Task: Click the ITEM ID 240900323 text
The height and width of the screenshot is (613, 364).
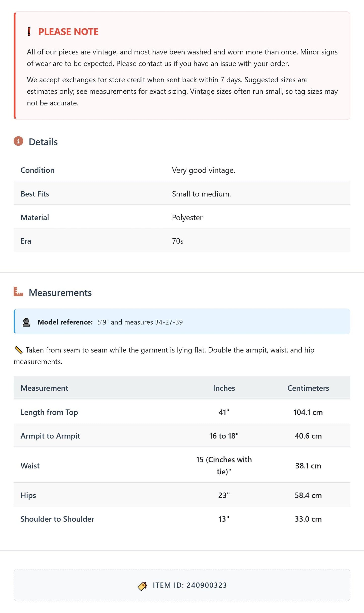Action: (x=190, y=585)
